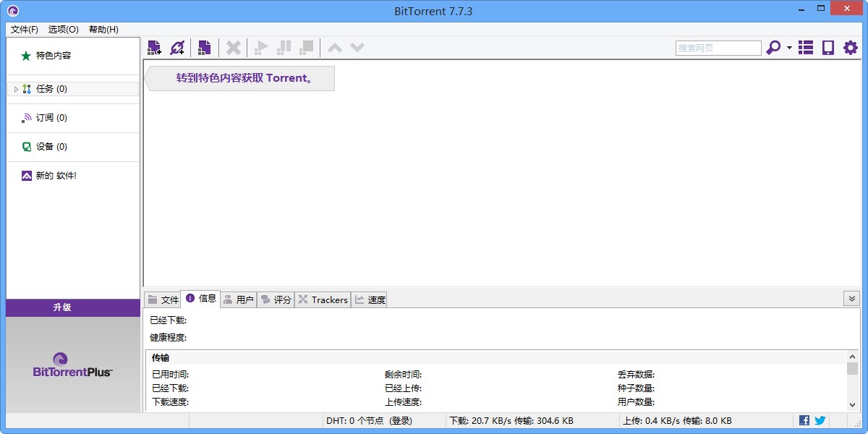Open BitTorrent settings via the gear icon

850,47
